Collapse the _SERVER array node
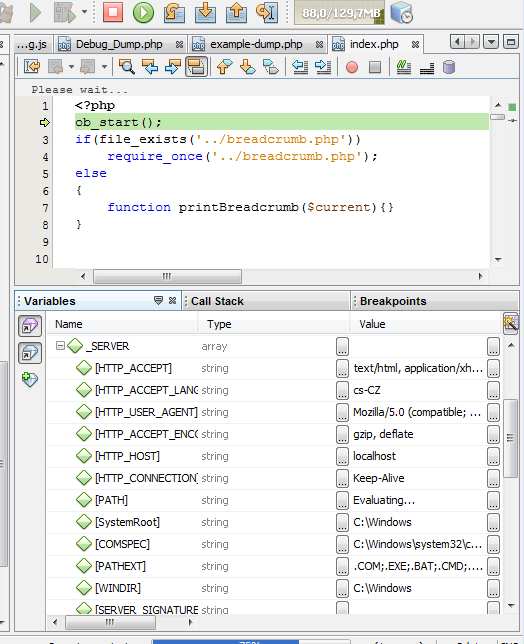The width and height of the screenshot is (524, 644). pyautogui.click(x=60, y=346)
